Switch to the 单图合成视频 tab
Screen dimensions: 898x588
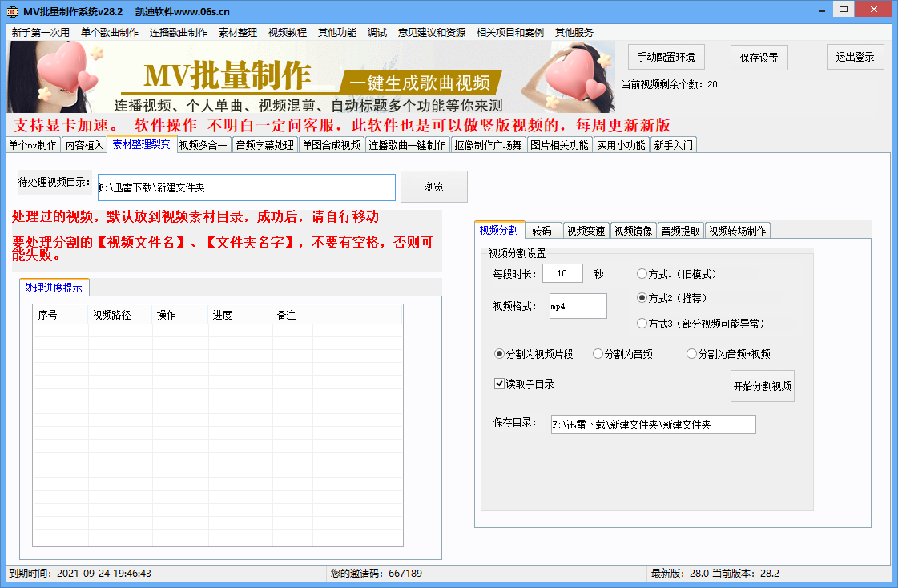(332, 145)
